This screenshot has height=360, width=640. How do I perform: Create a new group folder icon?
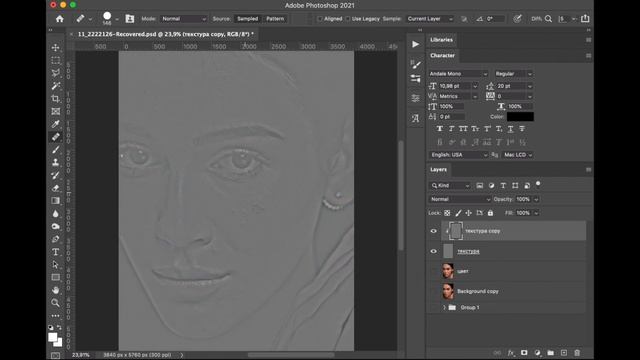(x=551, y=353)
